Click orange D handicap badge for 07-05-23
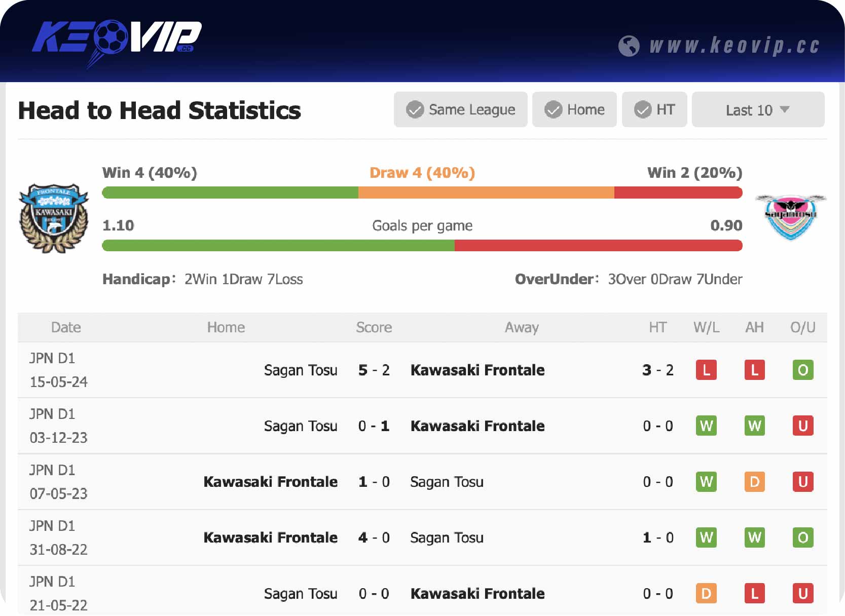The image size is (845, 616). coord(754,482)
